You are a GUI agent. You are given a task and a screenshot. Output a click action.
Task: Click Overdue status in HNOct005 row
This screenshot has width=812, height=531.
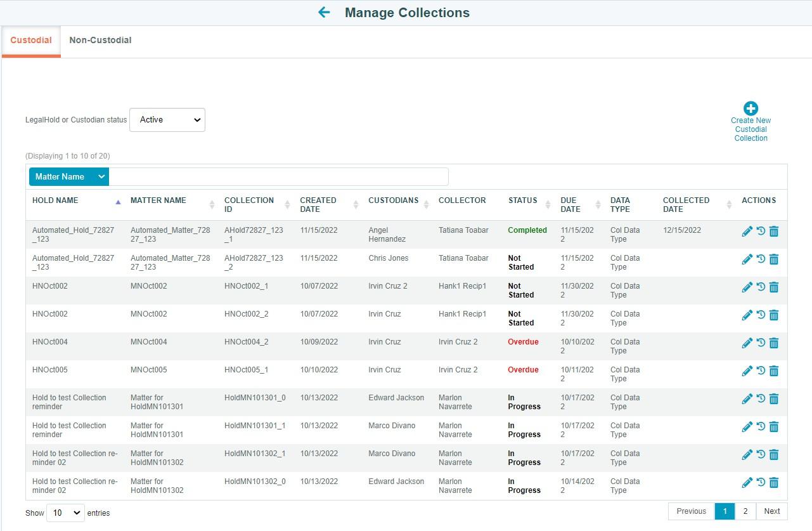click(x=523, y=370)
